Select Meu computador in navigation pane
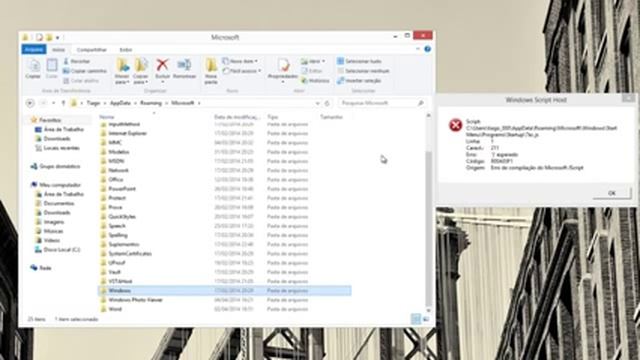This screenshot has height=360, width=640. [x=60, y=185]
